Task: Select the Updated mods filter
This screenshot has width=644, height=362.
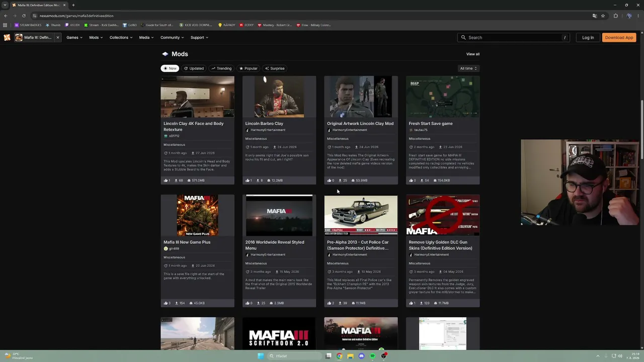Action: pos(194,68)
